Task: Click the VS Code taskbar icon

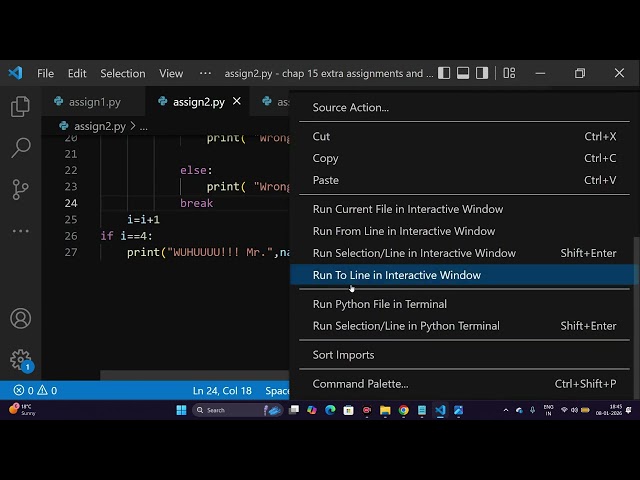Action: [x=440, y=410]
